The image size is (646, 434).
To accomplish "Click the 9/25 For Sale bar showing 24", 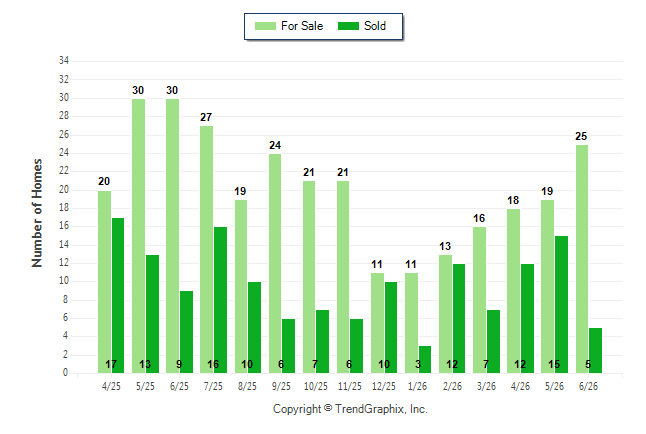I will [x=275, y=263].
